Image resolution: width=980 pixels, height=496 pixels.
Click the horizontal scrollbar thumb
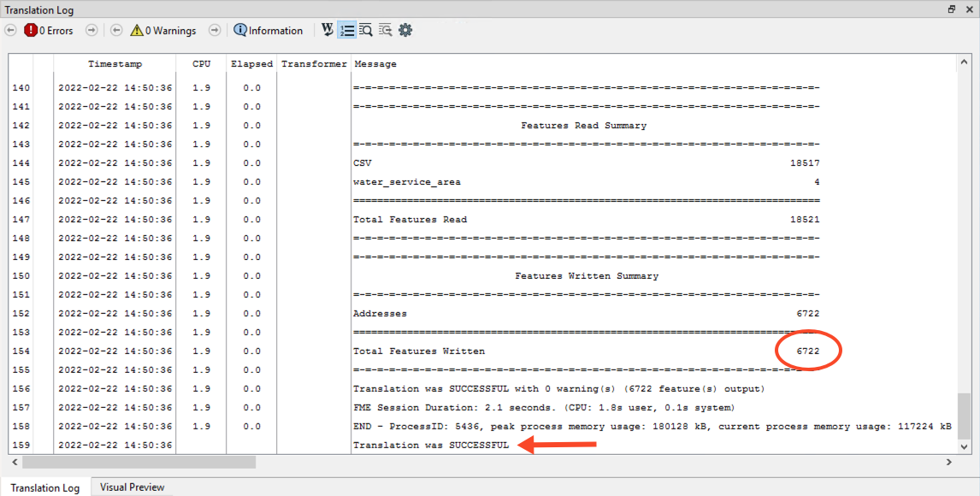point(139,463)
